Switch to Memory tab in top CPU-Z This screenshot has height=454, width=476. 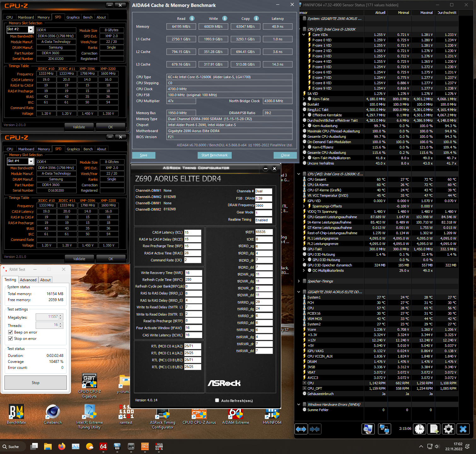tap(44, 17)
